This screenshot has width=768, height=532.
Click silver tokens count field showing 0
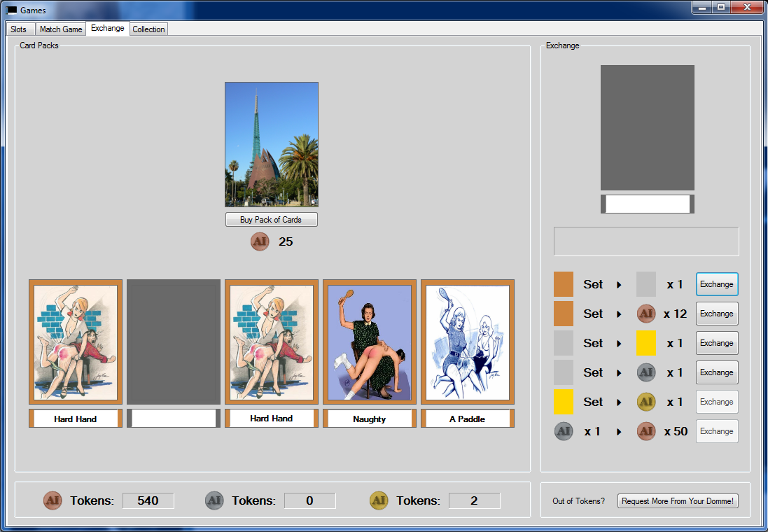coord(309,500)
